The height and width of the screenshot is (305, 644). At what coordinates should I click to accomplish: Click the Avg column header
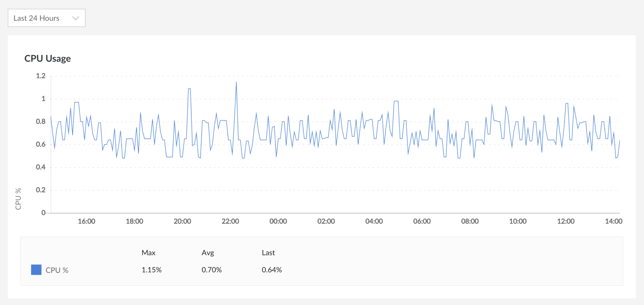click(208, 253)
